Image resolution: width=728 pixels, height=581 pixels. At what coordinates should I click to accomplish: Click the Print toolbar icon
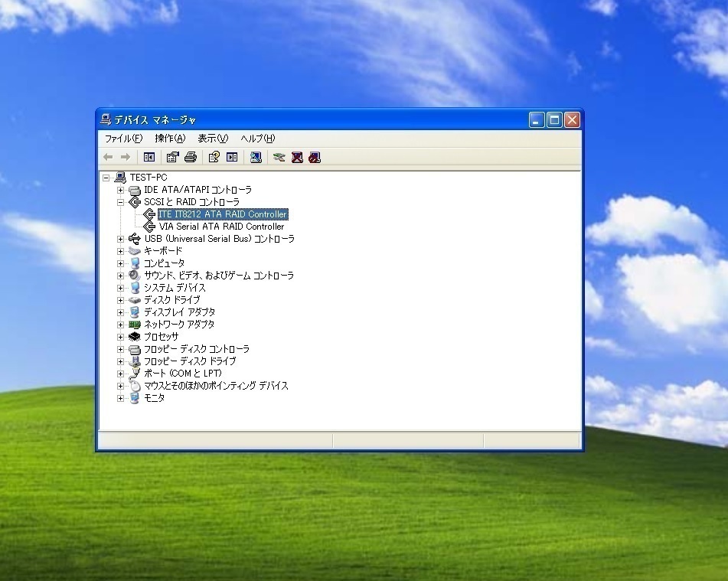(x=191, y=158)
